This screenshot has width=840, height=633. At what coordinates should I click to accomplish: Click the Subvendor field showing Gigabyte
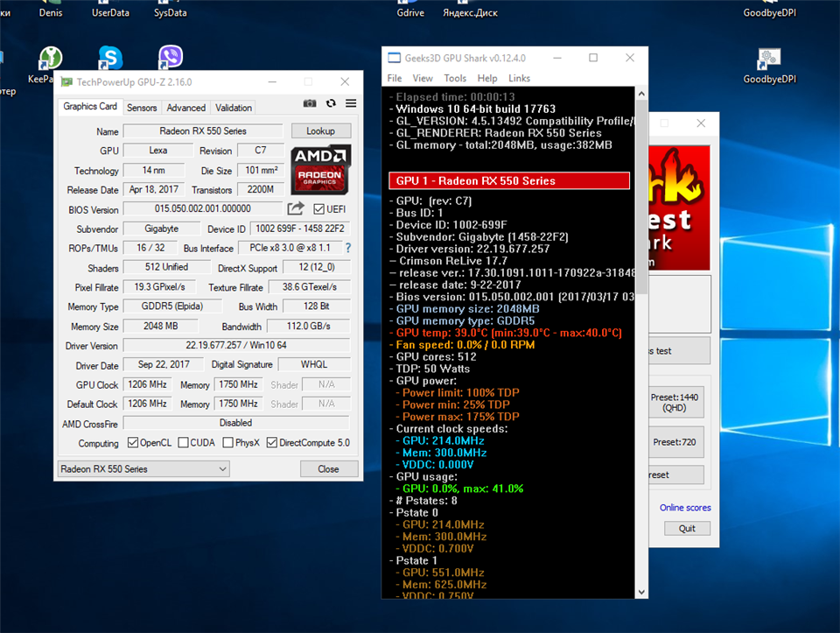click(x=161, y=229)
